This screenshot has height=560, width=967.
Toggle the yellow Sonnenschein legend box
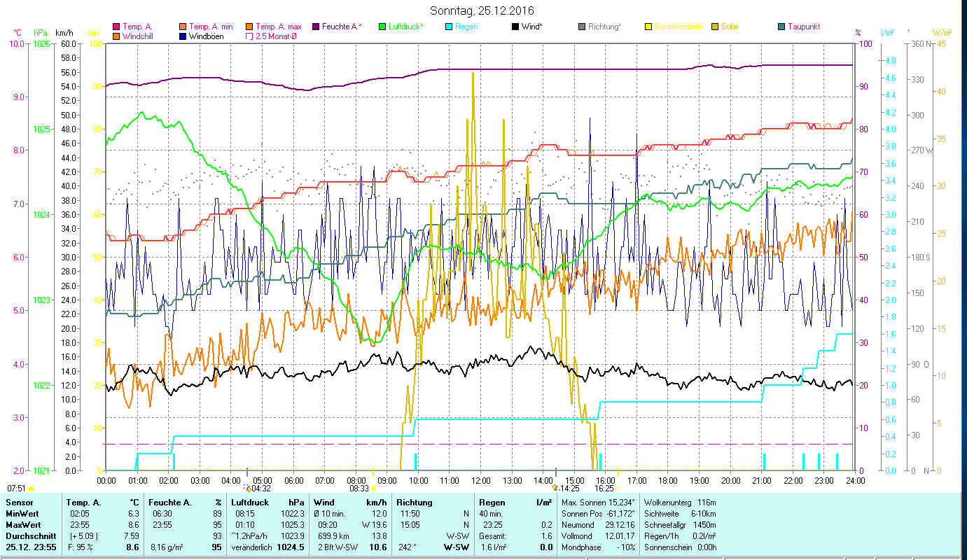coord(648,27)
